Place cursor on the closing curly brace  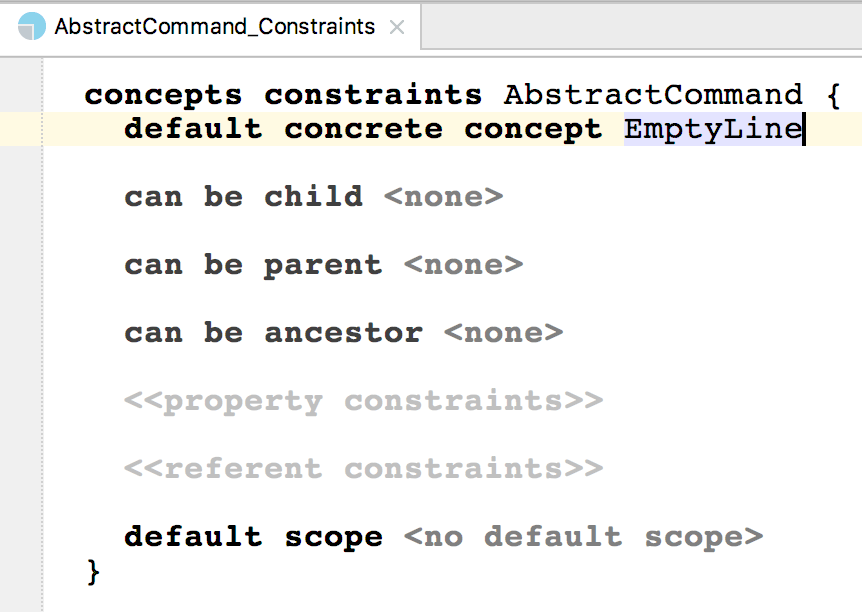pyautogui.click(x=94, y=571)
